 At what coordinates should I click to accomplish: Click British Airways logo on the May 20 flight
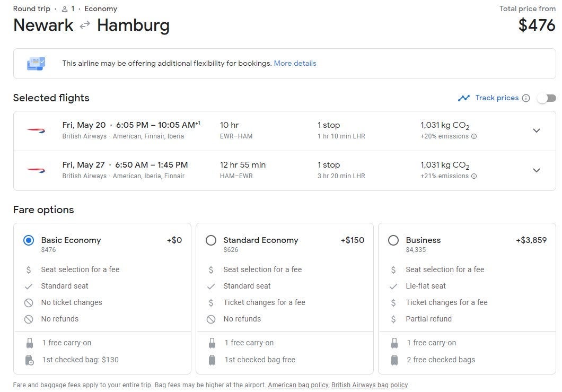point(36,130)
